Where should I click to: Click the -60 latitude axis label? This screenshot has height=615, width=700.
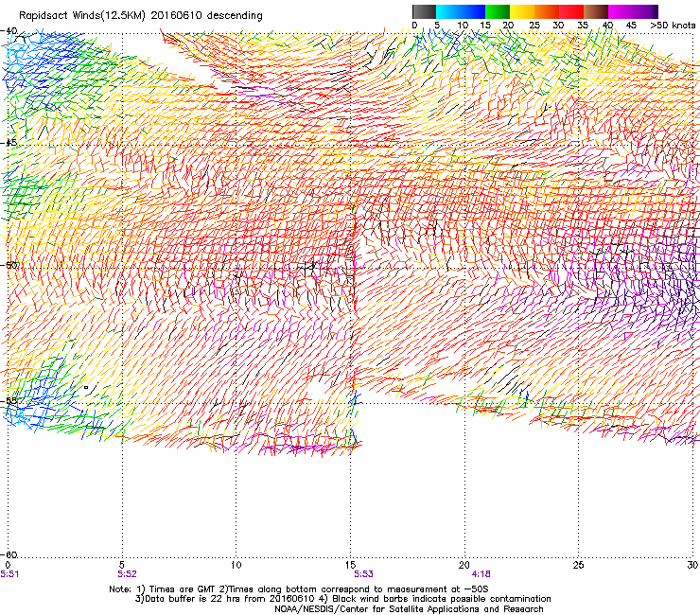point(9,554)
